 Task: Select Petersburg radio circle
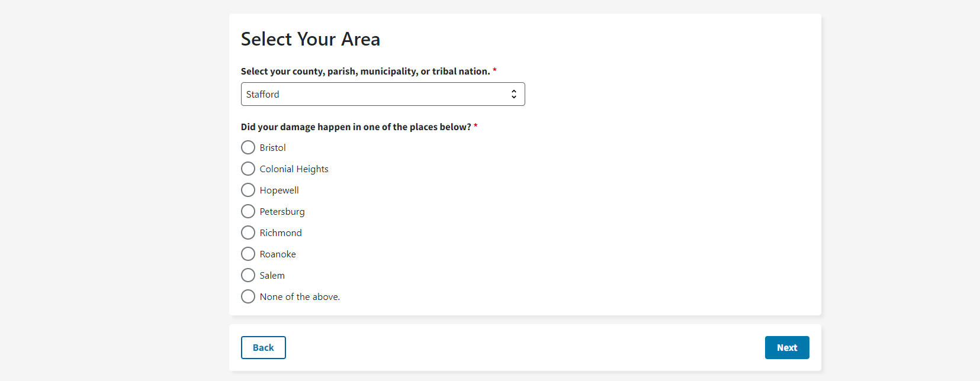tap(248, 211)
